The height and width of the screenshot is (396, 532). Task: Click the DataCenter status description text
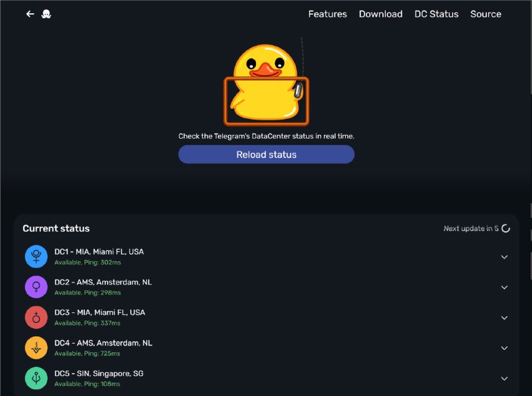(x=267, y=136)
